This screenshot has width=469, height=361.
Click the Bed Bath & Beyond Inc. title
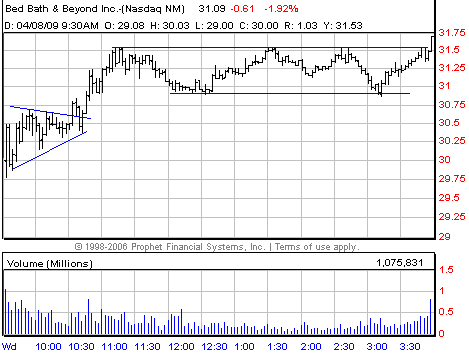tap(95, 9)
